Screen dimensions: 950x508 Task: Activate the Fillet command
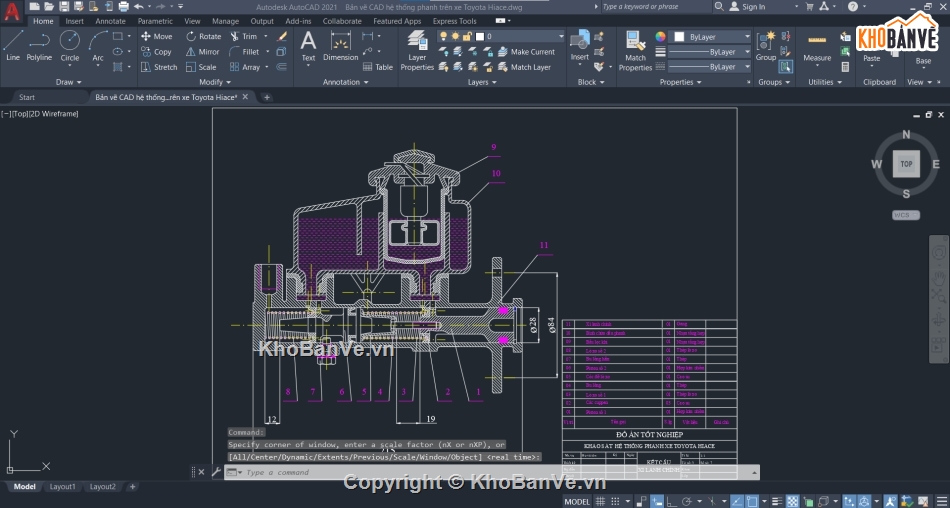pos(245,52)
